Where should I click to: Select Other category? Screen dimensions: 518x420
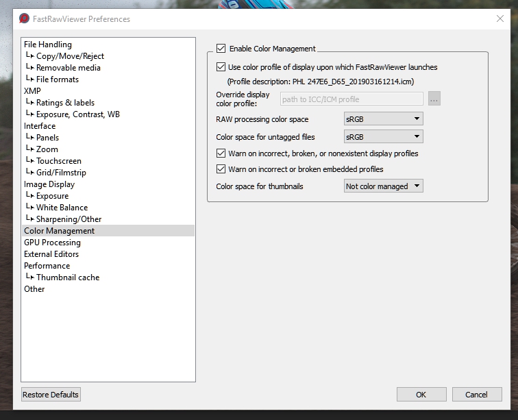[x=108, y=289]
